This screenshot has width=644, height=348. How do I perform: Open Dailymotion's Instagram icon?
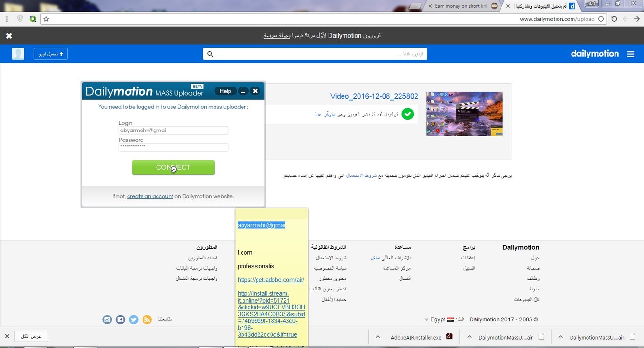click(x=107, y=319)
